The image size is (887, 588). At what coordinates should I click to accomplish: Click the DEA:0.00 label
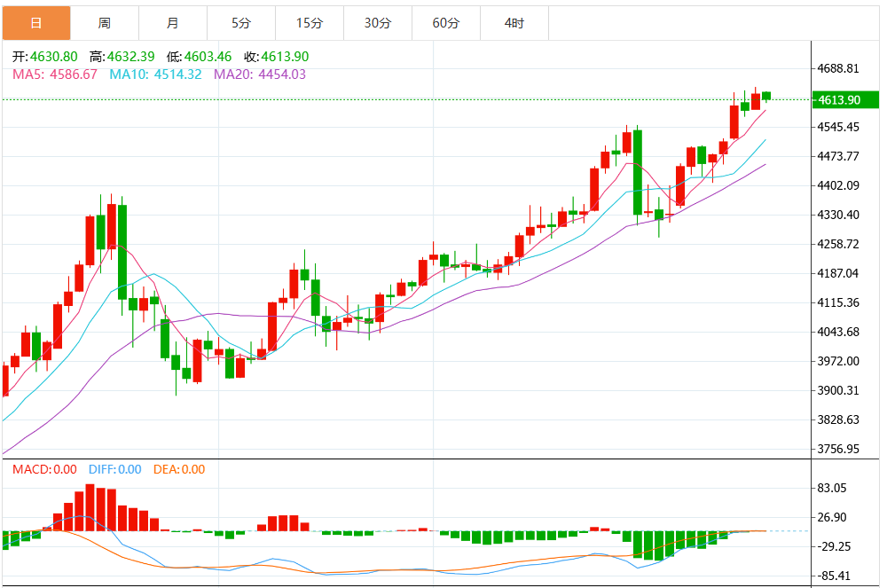(x=179, y=469)
